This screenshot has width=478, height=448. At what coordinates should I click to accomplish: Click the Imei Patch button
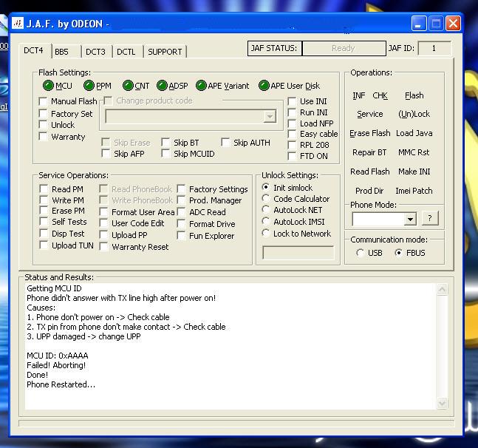(414, 191)
